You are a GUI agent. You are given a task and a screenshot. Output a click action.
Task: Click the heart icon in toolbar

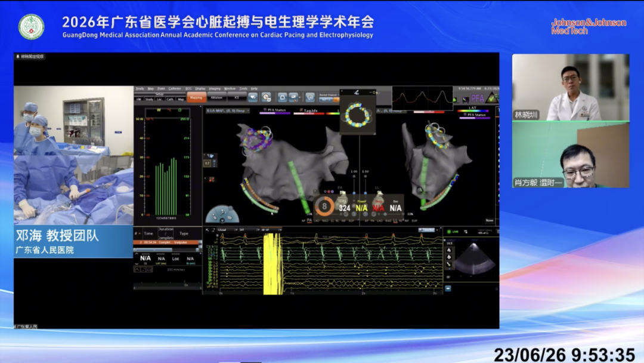[253, 97]
